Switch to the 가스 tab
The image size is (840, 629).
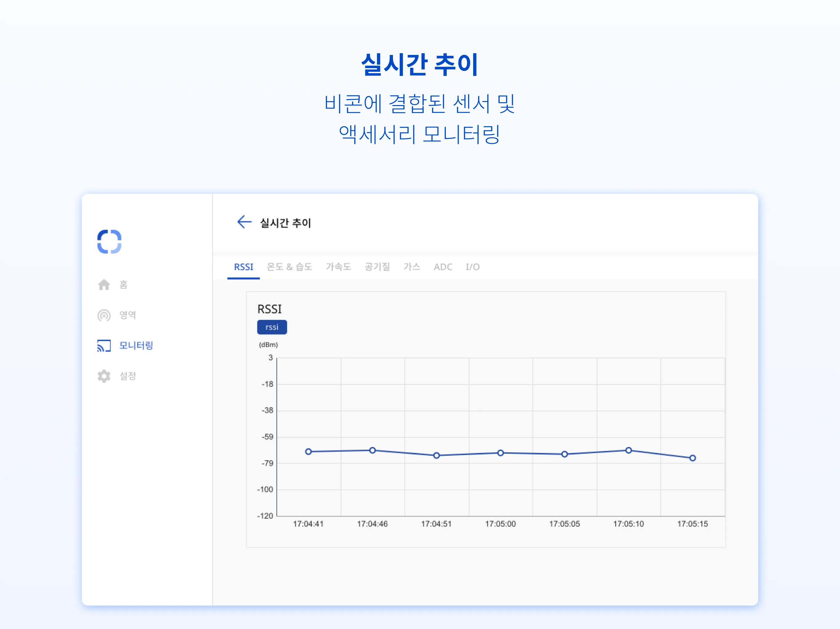(x=412, y=267)
